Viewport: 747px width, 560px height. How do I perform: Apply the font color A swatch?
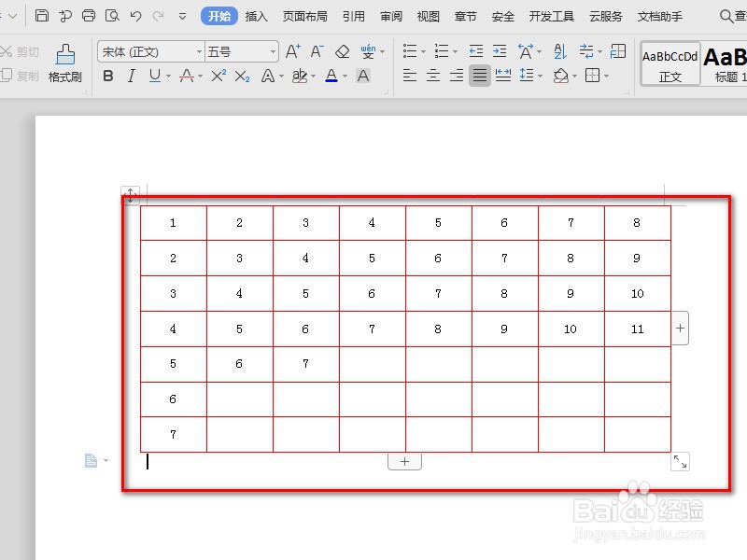(331, 76)
